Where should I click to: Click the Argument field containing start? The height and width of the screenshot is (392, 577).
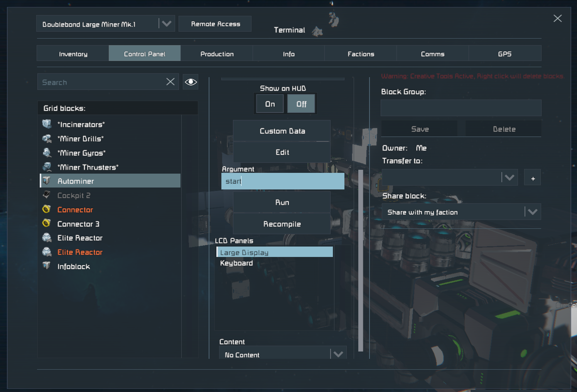(x=283, y=181)
